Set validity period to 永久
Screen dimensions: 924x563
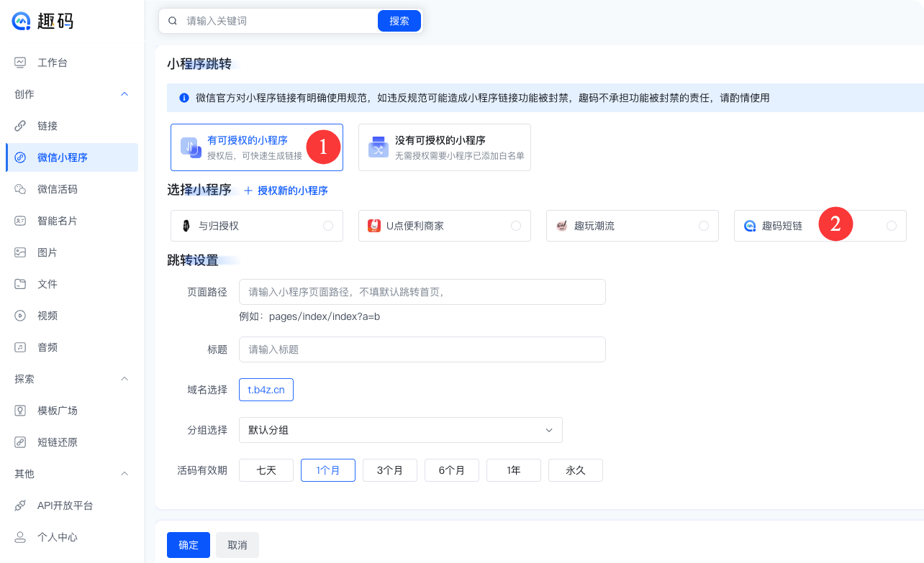click(576, 470)
